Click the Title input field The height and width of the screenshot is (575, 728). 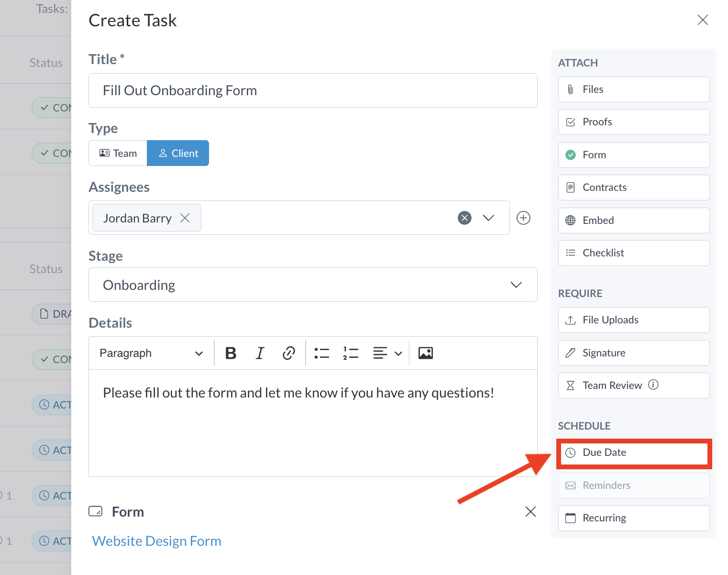pyautogui.click(x=313, y=90)
